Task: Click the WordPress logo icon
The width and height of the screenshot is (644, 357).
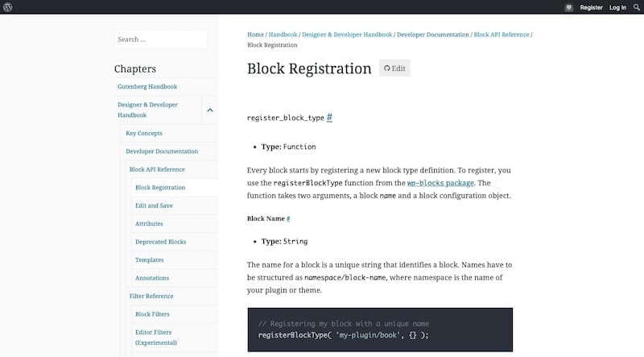Action: (x=8, y=7)
